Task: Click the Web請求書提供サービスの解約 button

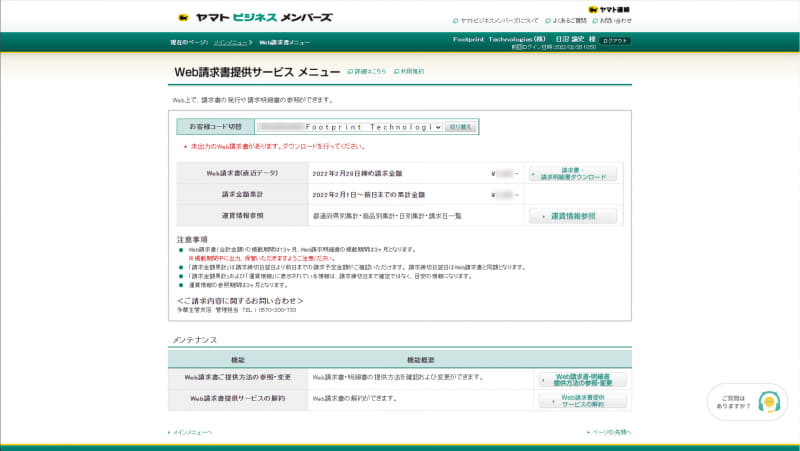Action: [x=582, y=400]
